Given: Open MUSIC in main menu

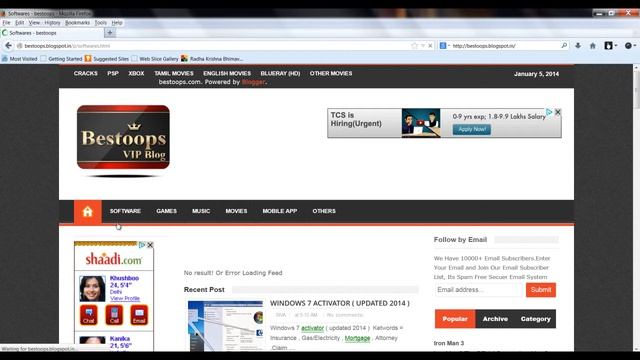Looking at the screenshot, I should [x=201, y=211].
